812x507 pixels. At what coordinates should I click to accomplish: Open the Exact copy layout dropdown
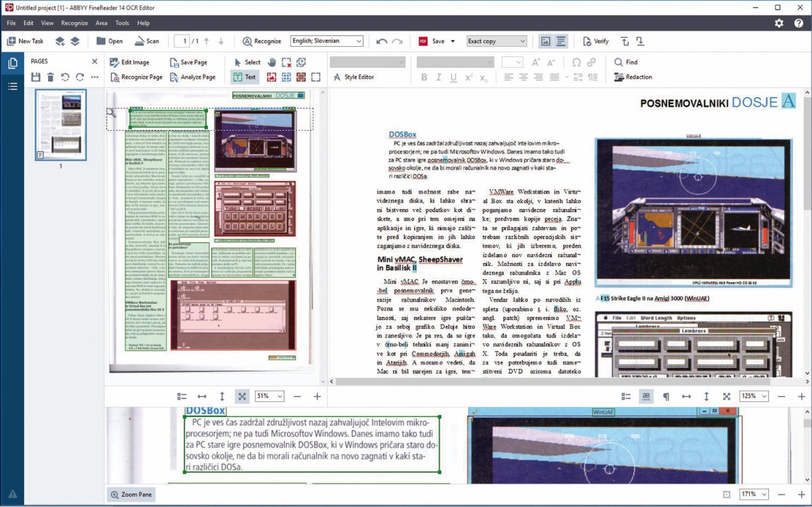pos(497,41)
